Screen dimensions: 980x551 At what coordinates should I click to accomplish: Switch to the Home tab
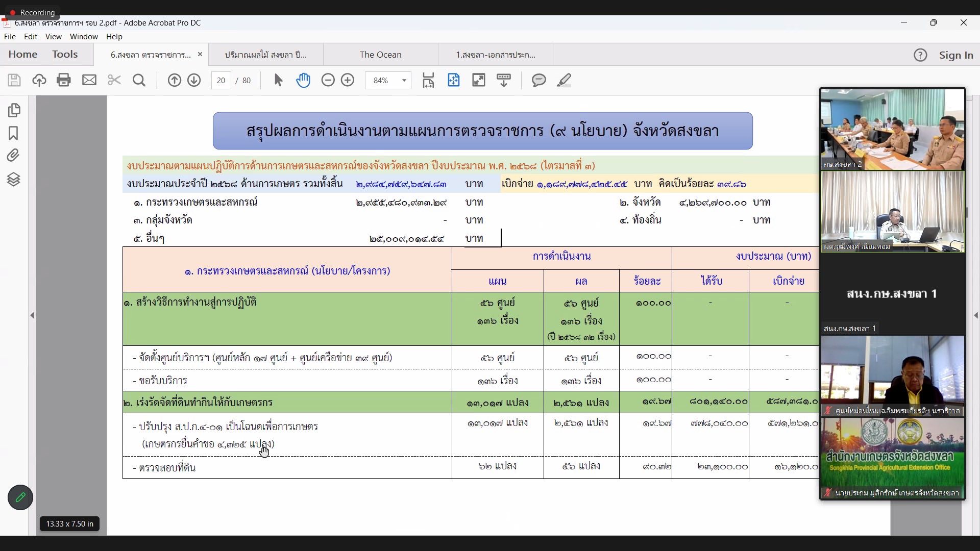23,55
